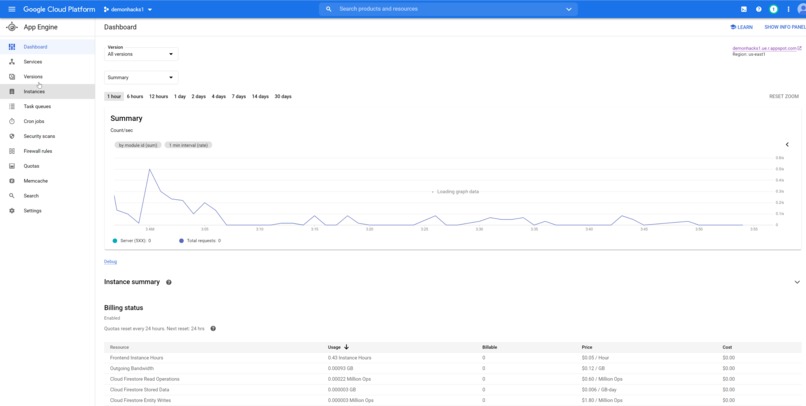Screen dimensions: 806x406
Task: Click the Instance summary help icon
Action: tap(169, 282)
